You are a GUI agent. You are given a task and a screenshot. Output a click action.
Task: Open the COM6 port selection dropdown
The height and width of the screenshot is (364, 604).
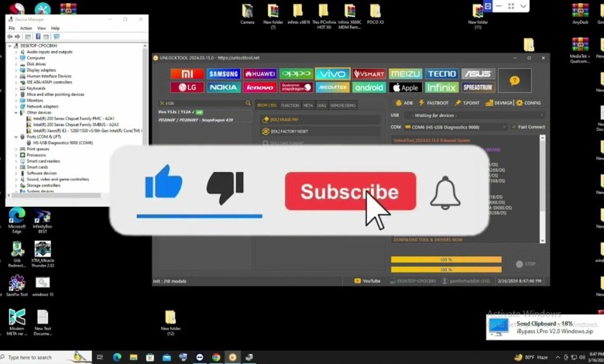pos(455,127)
